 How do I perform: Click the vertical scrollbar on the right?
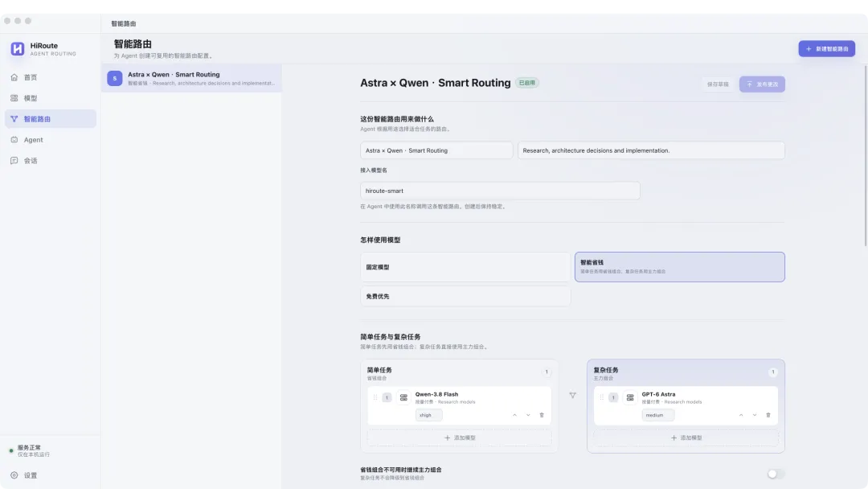[866, 155]
